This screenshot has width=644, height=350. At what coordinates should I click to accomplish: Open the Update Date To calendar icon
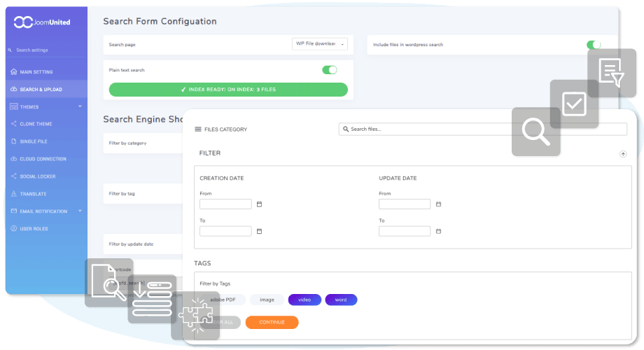(438, 231)
